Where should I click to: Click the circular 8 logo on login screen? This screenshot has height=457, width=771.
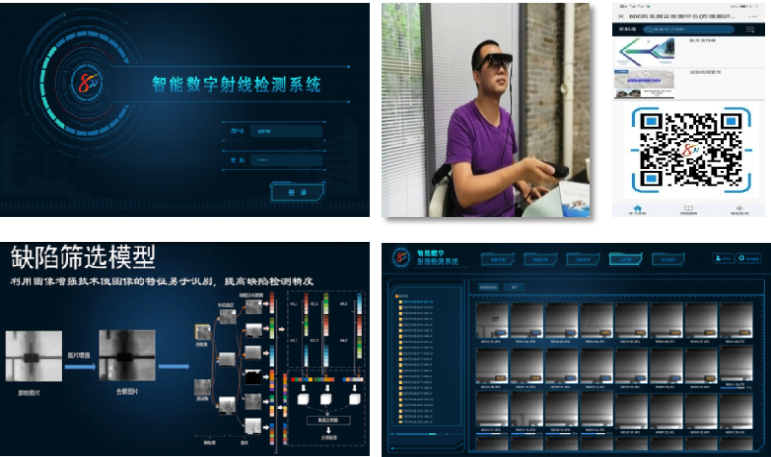(87, 82)
